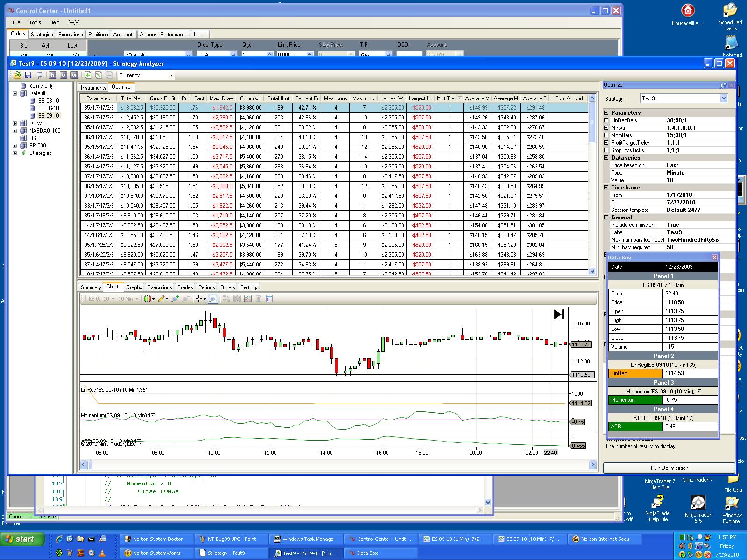
Task: Expand the NASDAQ 100 tree node
Action: [x=15, y=131]
